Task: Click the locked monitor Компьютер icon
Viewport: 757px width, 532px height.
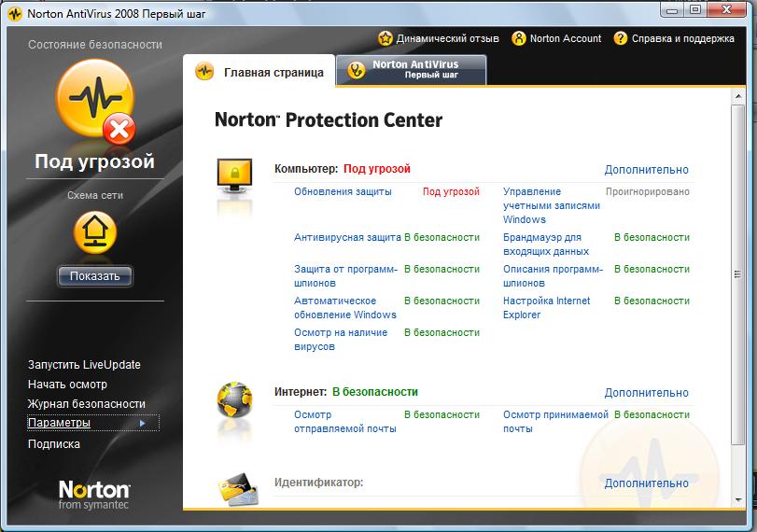Action: (x=234, y=176)
